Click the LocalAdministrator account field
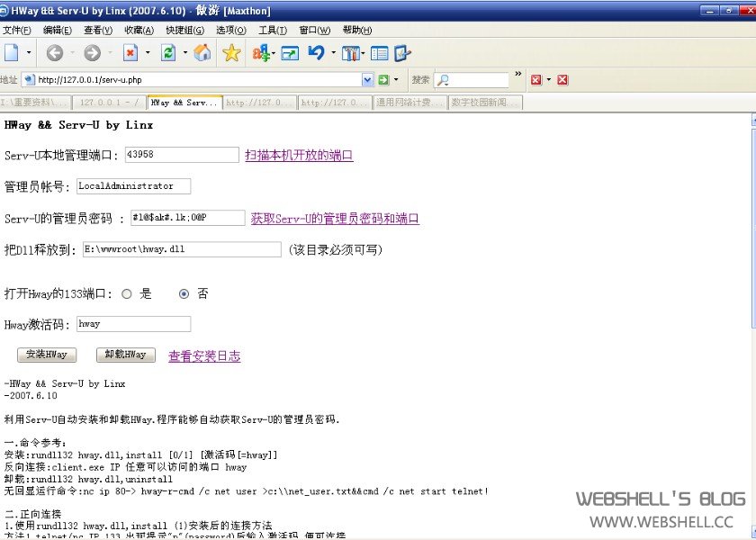 pyautogui.click(x=133, y=186)
